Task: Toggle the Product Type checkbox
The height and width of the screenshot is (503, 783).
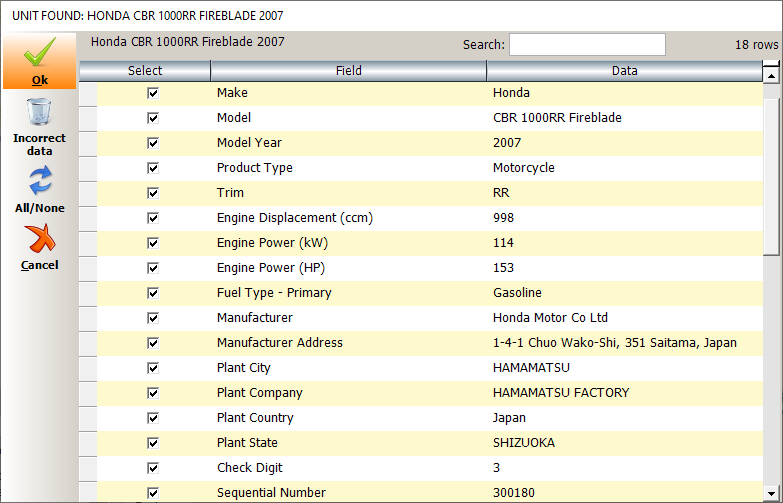Action: pos(153,168)
